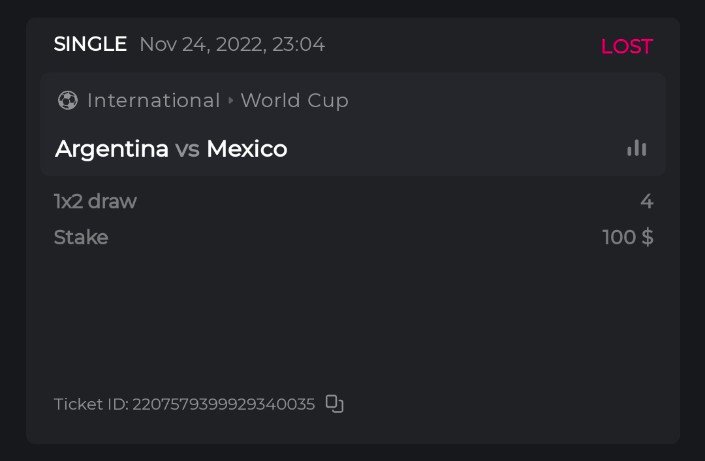Open the International category link
The height and width of the screenshot is (461, 705).
(x=153, y=100)
